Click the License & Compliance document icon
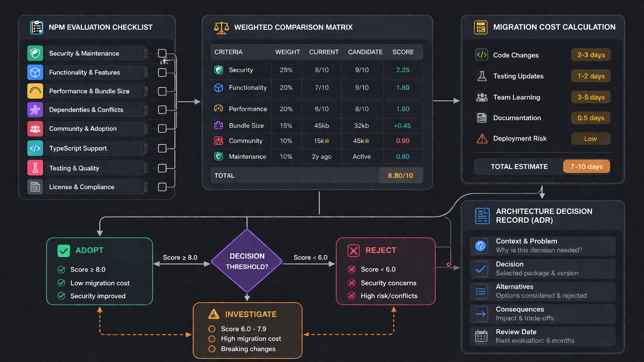 [35, 187]
